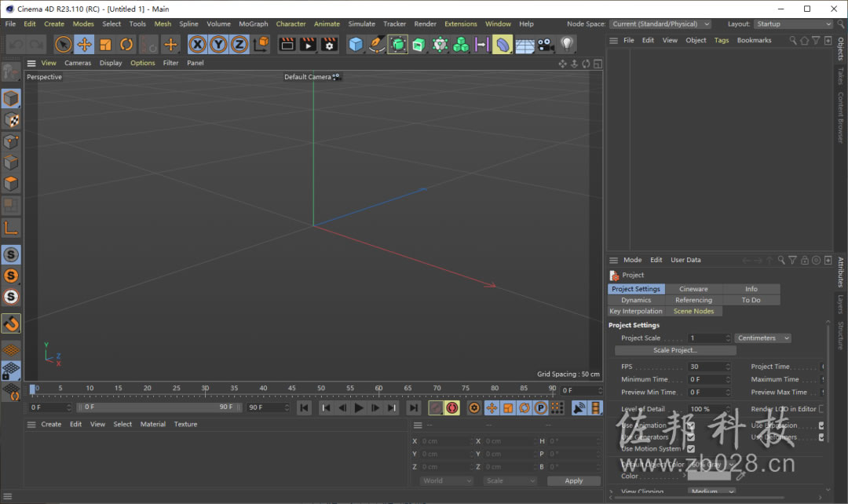The image size is (848, 504).
Task: Open the Centimeters unit dropdown
Action: (763, 338)
